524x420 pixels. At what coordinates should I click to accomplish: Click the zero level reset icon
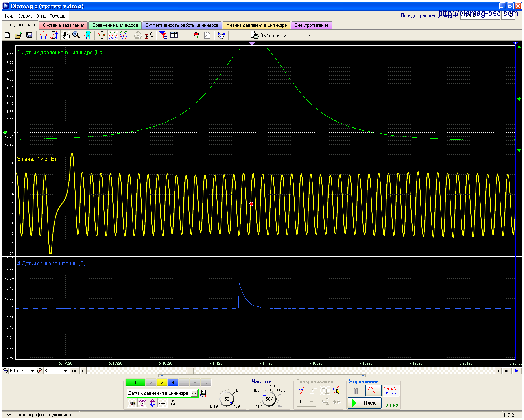click(x=149, y=35)
